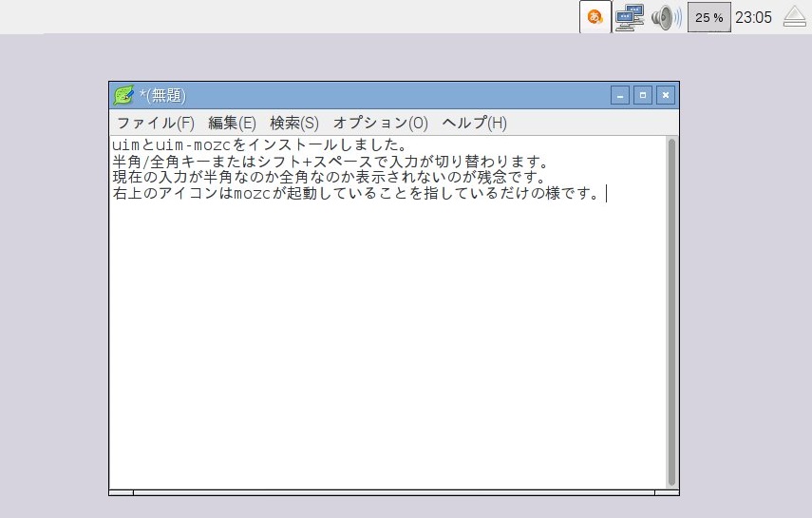Open the オプション(O) menu

(381, 123)
